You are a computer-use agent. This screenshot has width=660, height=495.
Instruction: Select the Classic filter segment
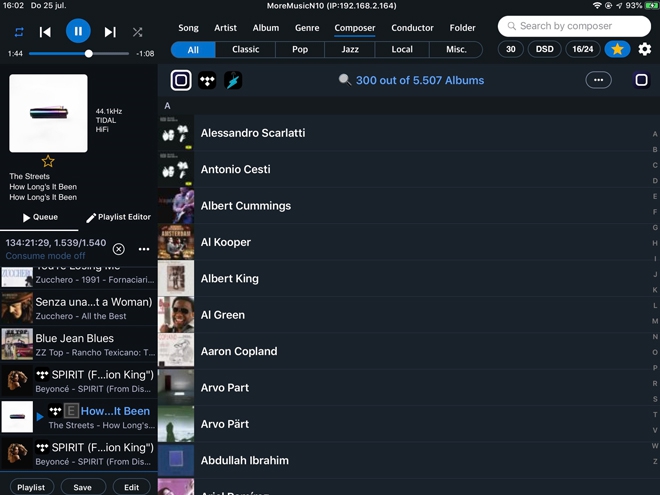245,49
